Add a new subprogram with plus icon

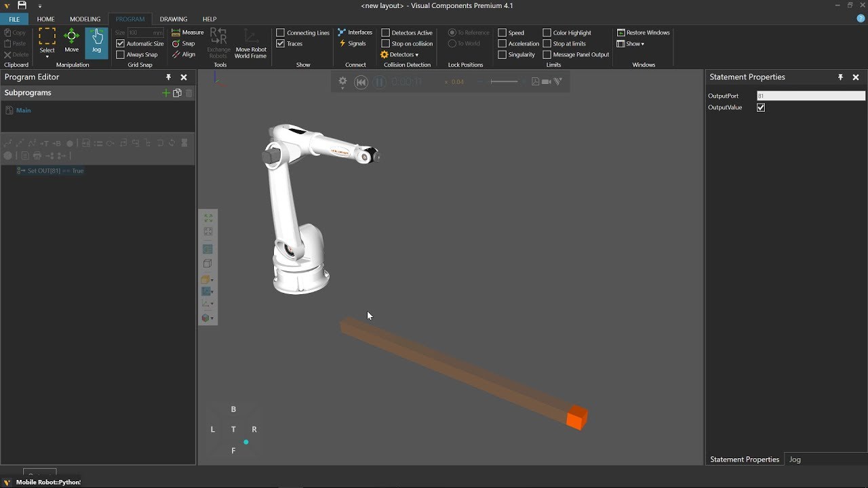pos(165,93)
